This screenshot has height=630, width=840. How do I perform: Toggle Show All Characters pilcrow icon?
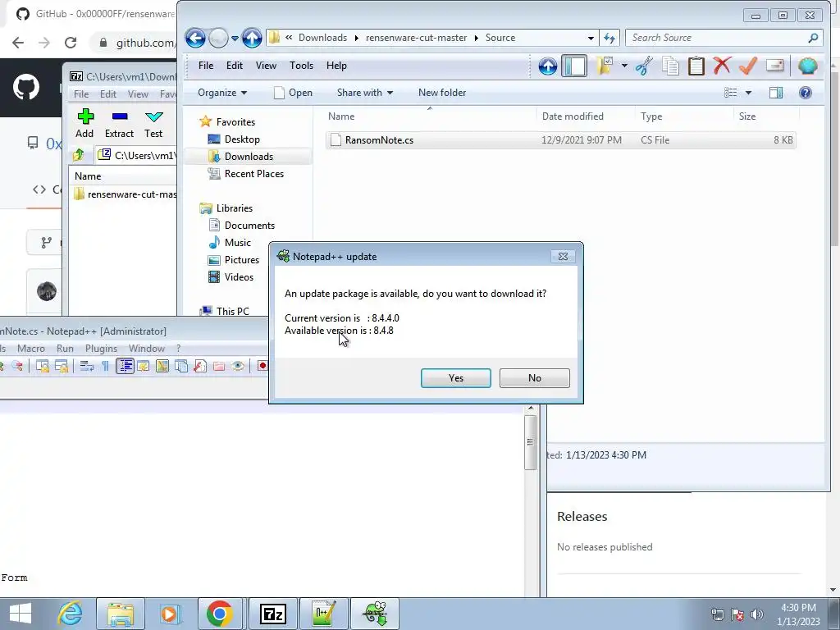(x=106, y=366)
